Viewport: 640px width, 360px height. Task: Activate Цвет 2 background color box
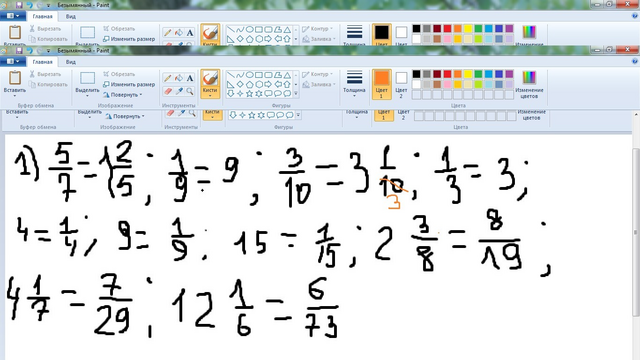tap(401, 84)
